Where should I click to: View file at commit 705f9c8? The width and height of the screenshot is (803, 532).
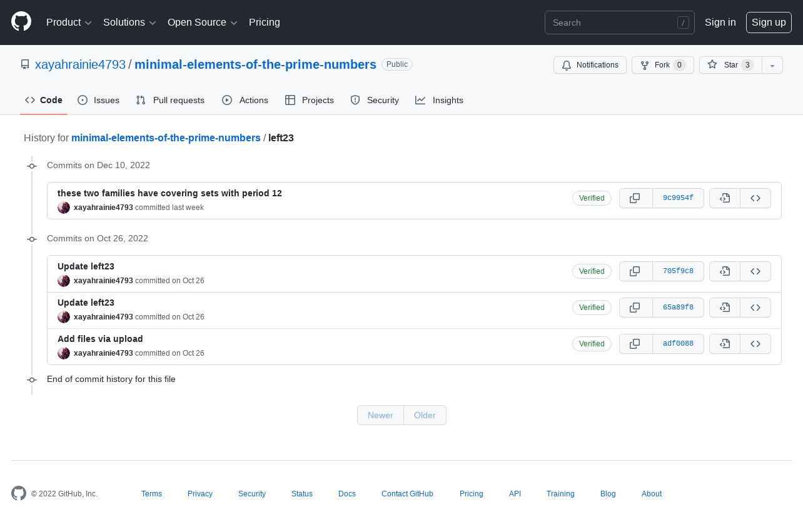725,271
